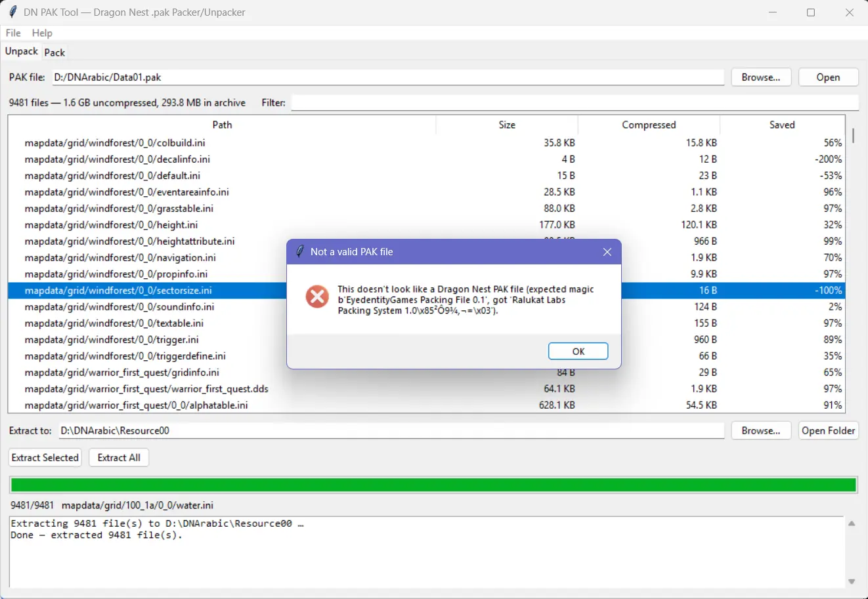Click the log scroll up arrow
Viewport: 868px width, 599px height.
pos(852,524)
